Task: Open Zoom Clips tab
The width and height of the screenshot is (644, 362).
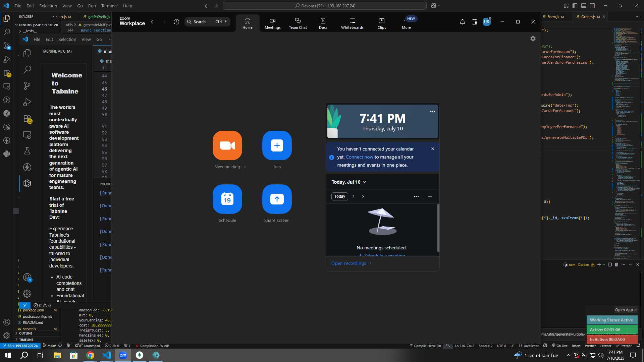Action: click(x=382, y=23)
